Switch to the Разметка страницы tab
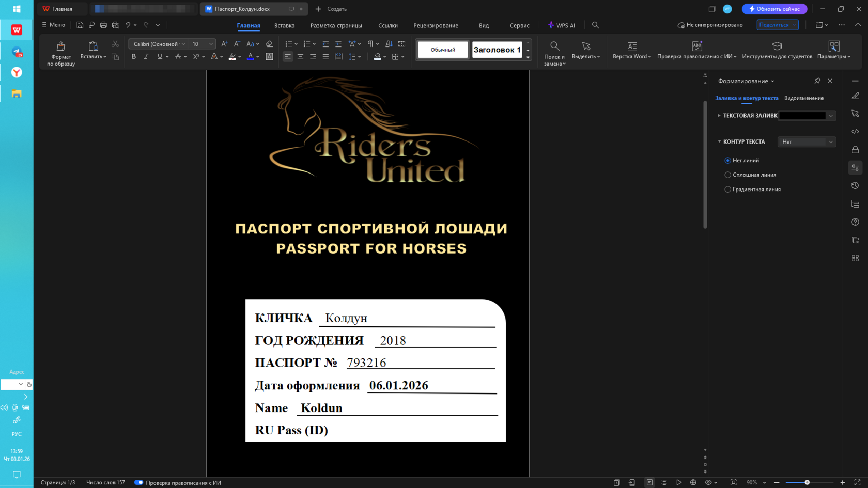 (x=336, y=25)
